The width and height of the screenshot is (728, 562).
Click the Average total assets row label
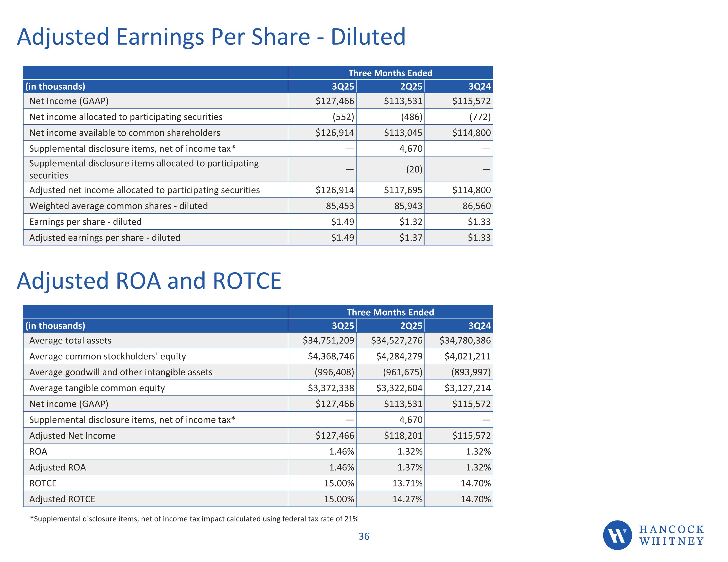pos(70,341)
